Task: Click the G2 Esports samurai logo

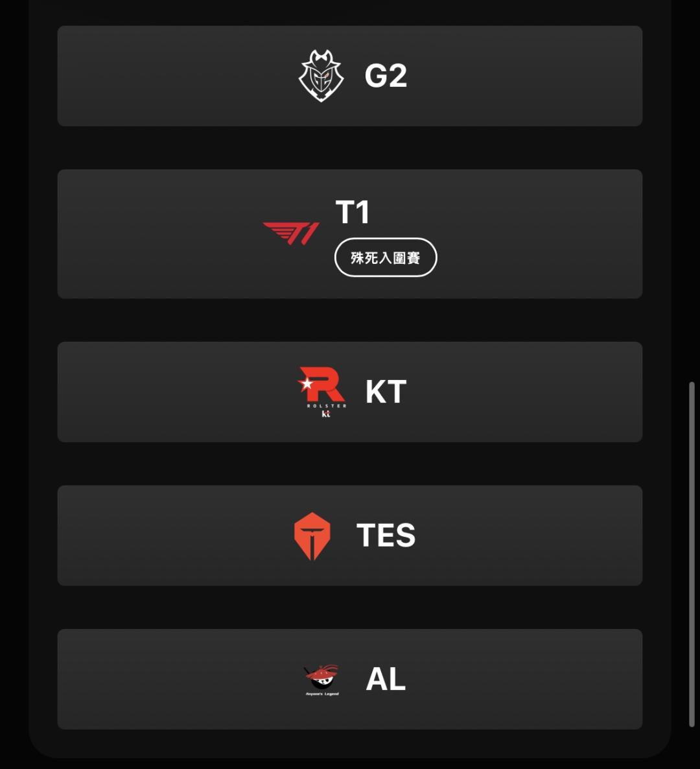Action: (321, 77)
